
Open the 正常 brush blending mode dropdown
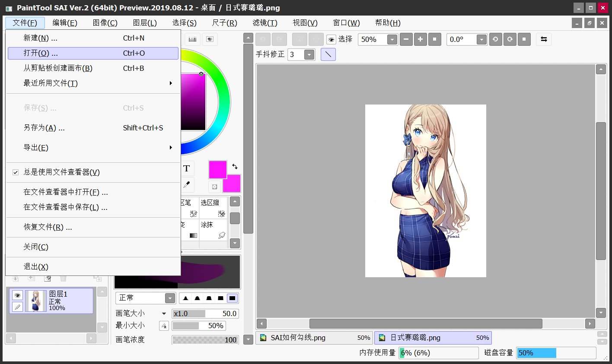170,298
